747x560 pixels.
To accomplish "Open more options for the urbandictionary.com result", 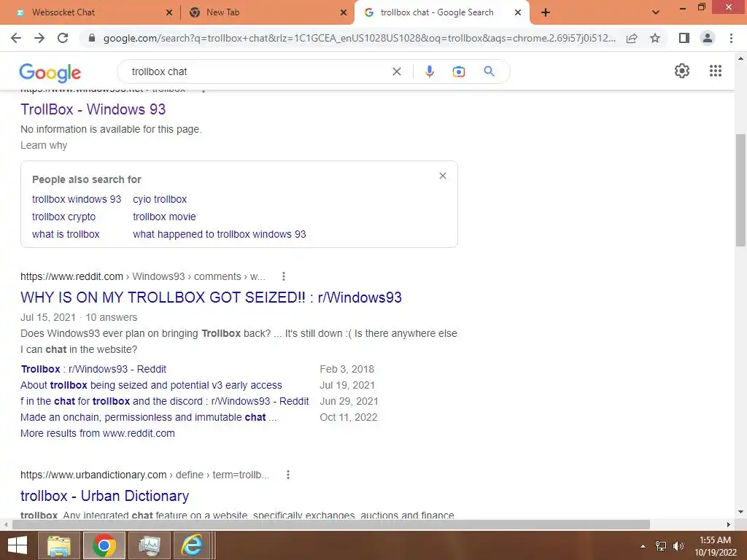I will point(287,475).
